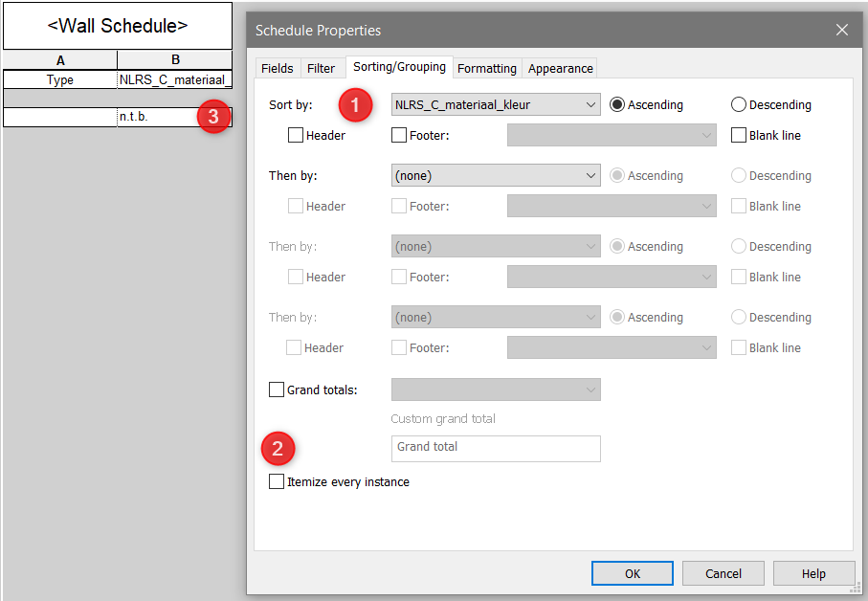Expand the Sort by field dropdown

496,104
